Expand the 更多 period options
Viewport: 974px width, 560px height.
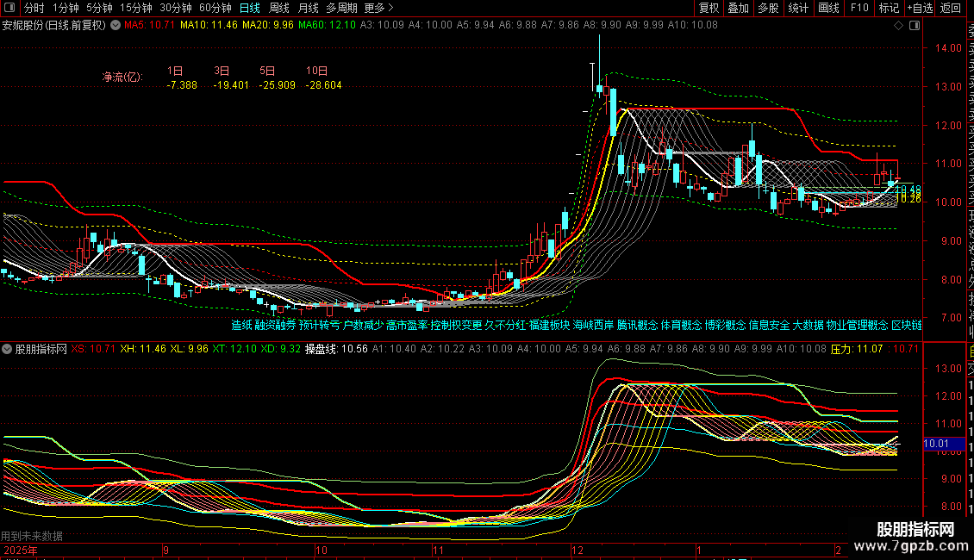tap(378, 8)
